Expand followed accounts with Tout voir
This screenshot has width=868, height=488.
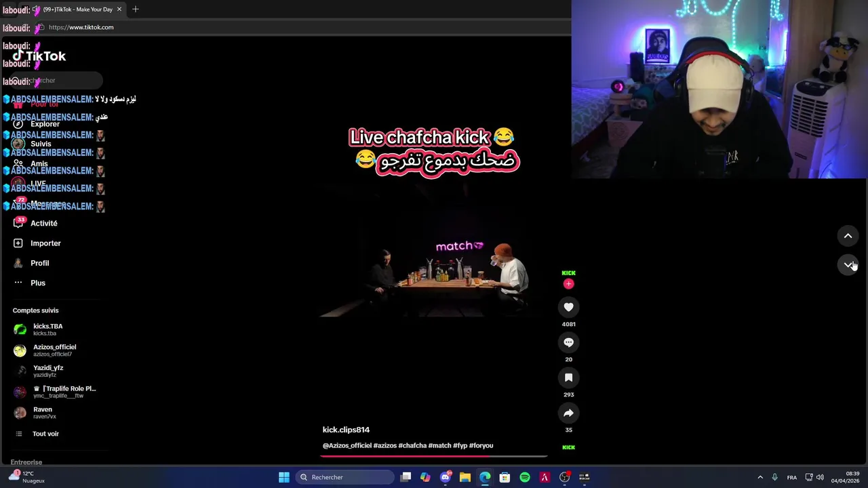(x=45, y=434)
